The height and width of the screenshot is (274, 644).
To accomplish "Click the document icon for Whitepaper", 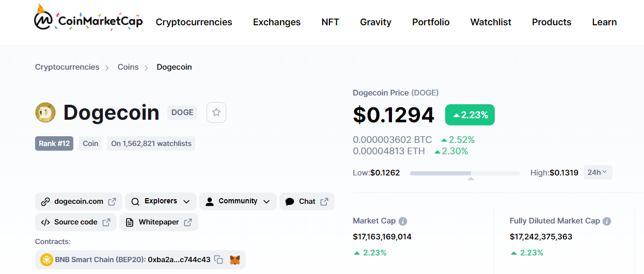I will tap(130, 222).
